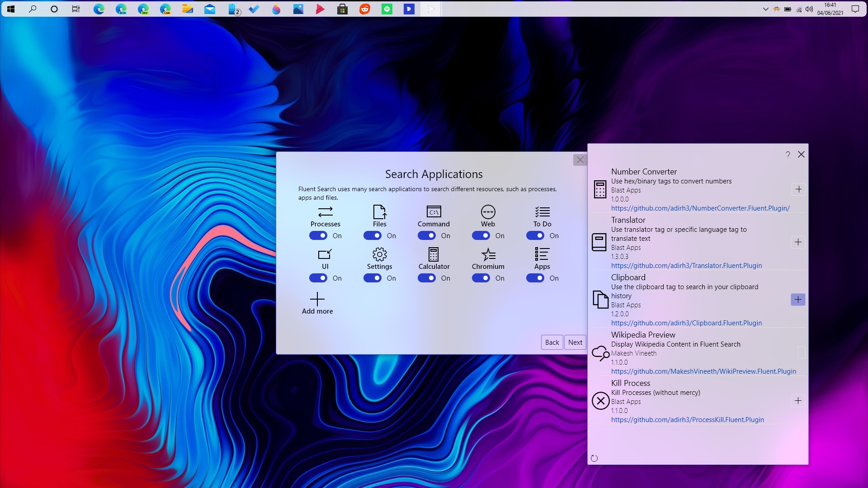Turn off the UI search app

318,278
